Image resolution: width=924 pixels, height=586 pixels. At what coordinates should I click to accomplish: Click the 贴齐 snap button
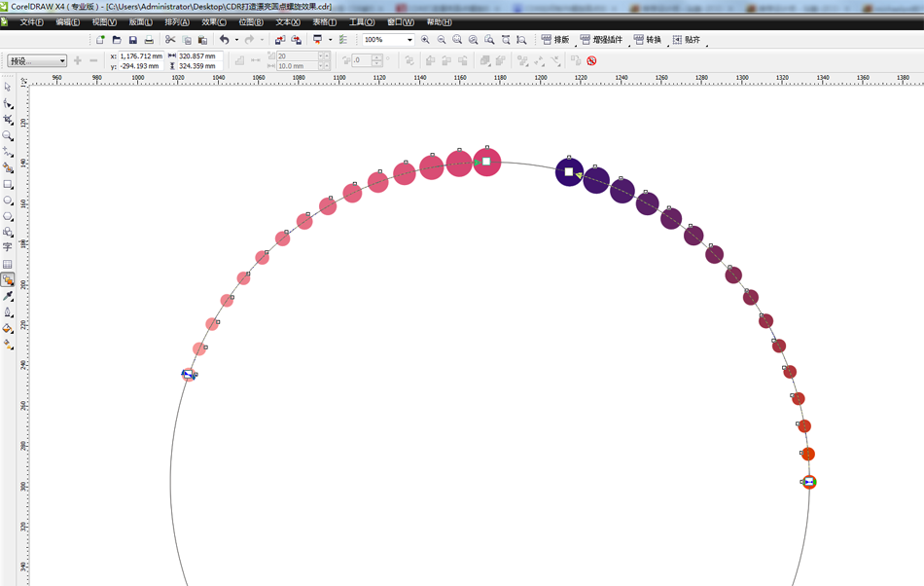tap(686, 40)
